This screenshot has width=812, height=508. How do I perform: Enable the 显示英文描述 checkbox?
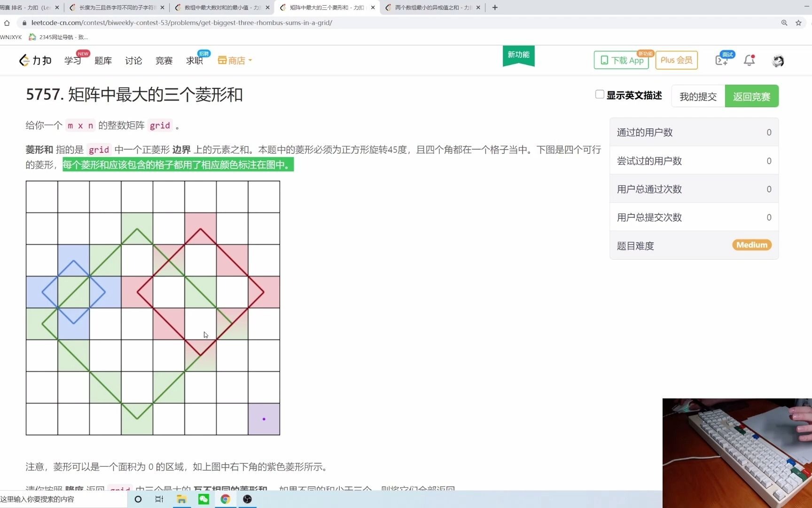coord(599,94)
